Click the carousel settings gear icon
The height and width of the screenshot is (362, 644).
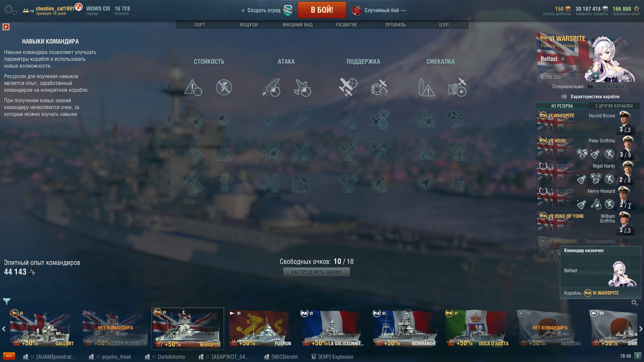(634, 303)
